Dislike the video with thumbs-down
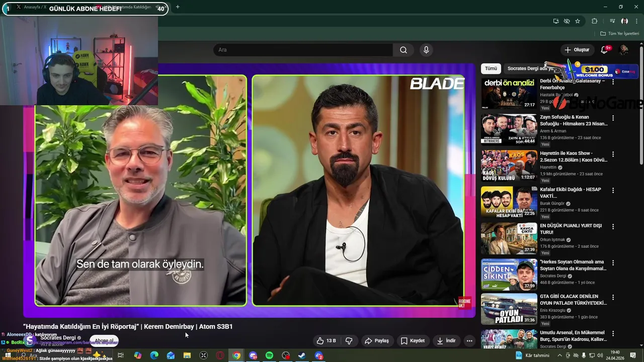This screenshot has width=644, height=362. pyautogui.click(x=349, y=341)
